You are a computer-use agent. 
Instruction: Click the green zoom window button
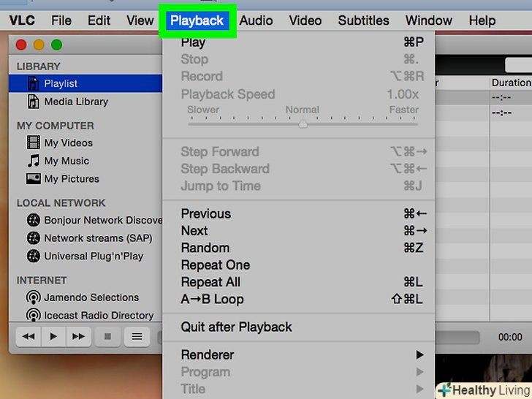[x=57, y=45]
